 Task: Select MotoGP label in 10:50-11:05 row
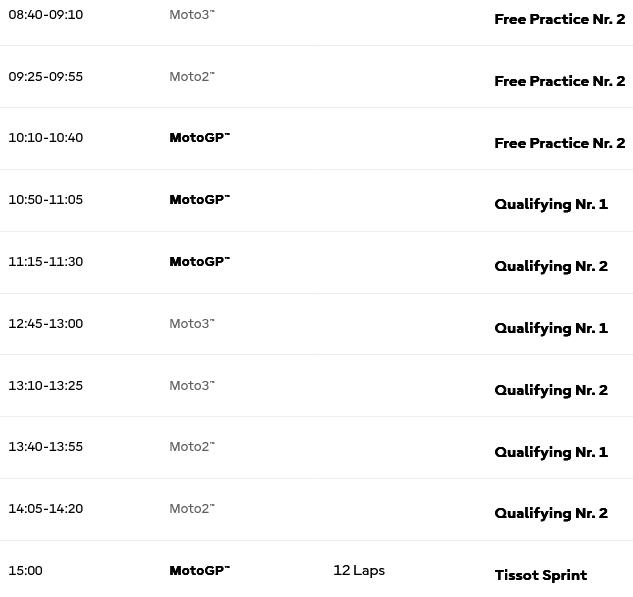click(199, 199)
